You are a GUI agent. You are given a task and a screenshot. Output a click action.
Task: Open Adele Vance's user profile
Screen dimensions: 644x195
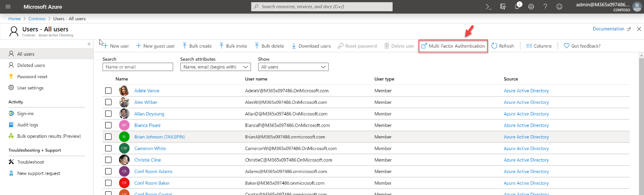click(147, 91)
